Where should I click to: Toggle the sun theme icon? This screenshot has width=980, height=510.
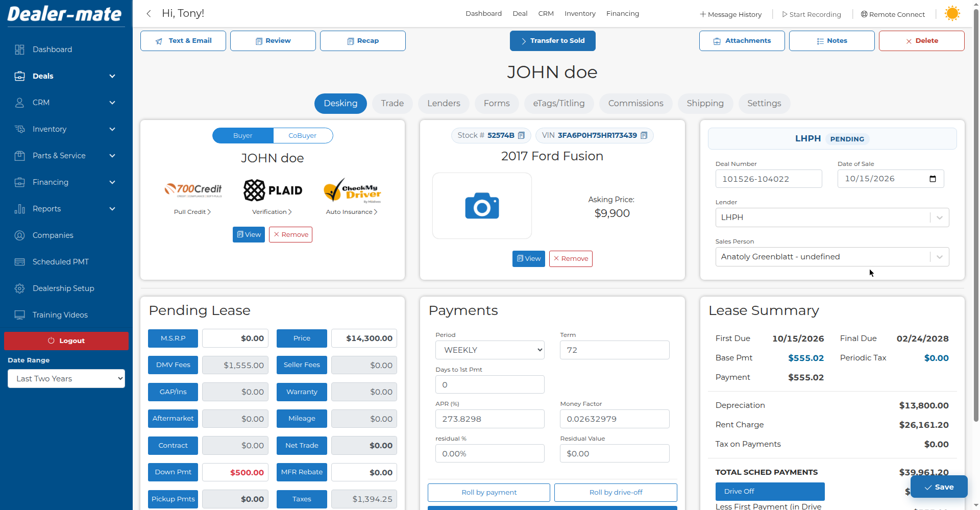(952, 14)
